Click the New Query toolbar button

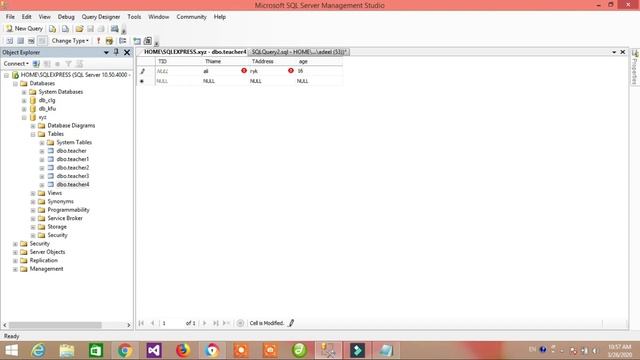(24, 29)
